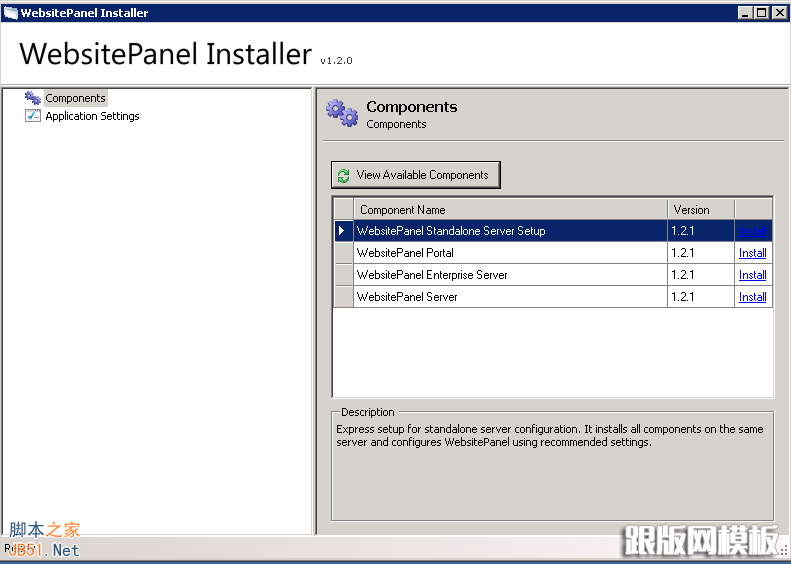
Task: Select the WebsitePanel Standalone Server Setup row
Action: (553, 231)
